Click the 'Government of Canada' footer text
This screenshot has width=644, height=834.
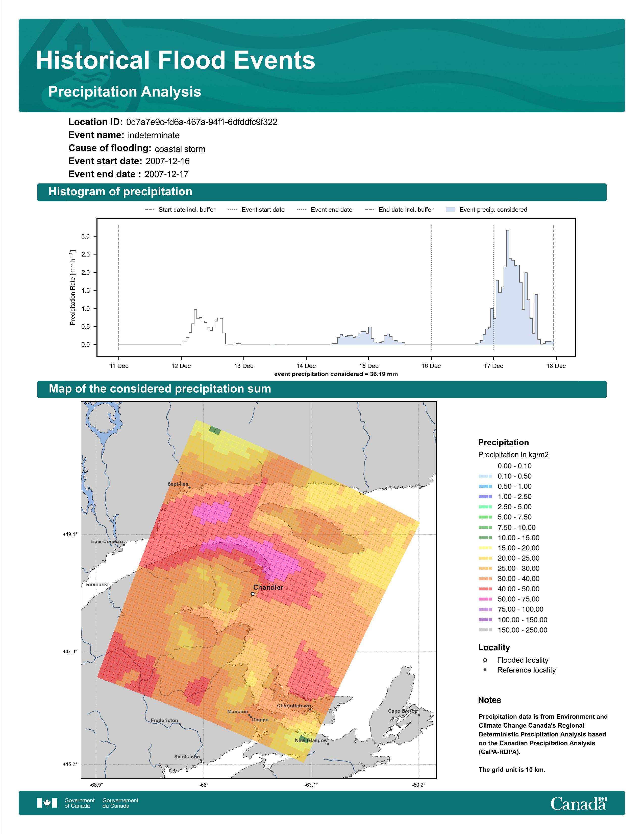pos(79,803)
